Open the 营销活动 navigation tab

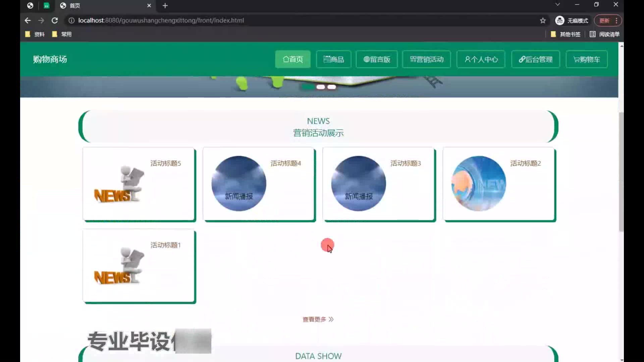[x=426, y=59]
